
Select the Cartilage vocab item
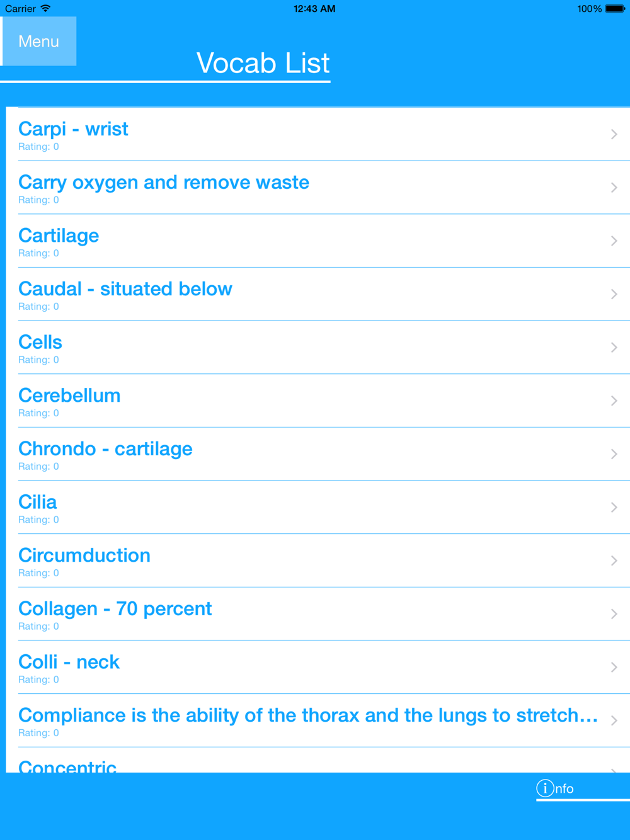tap(318, 241)
